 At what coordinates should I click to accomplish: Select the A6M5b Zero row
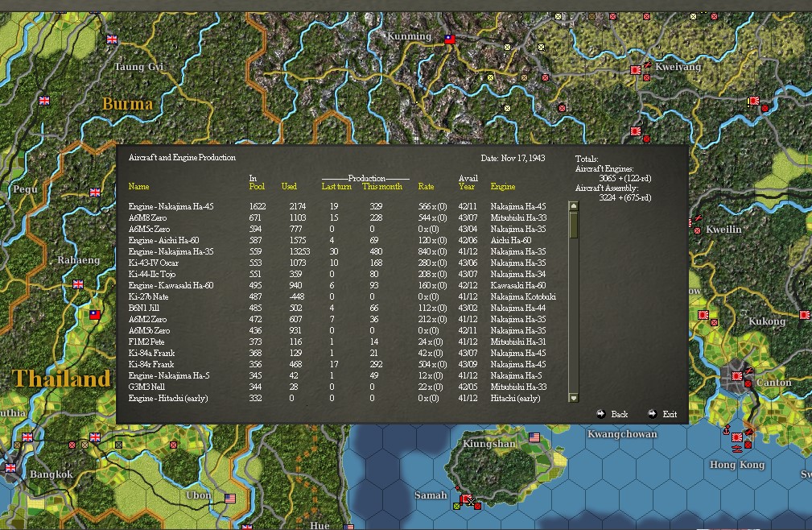click(343, 330)
